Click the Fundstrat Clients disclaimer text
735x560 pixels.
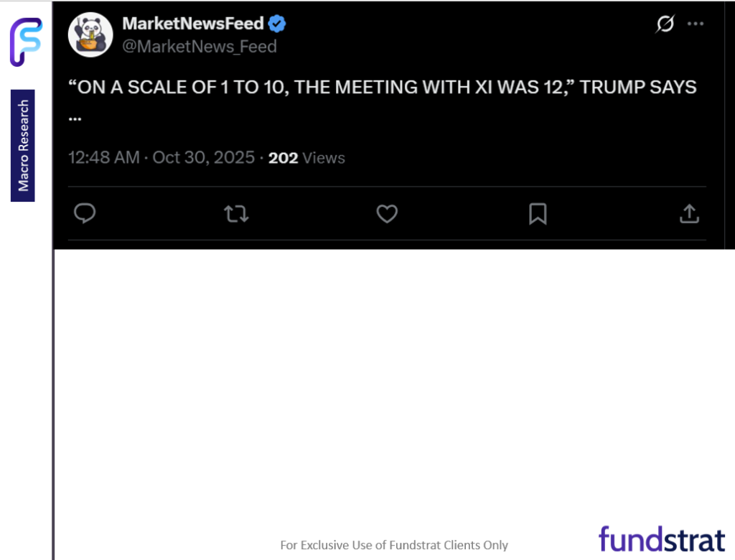(x=395, y=545)
